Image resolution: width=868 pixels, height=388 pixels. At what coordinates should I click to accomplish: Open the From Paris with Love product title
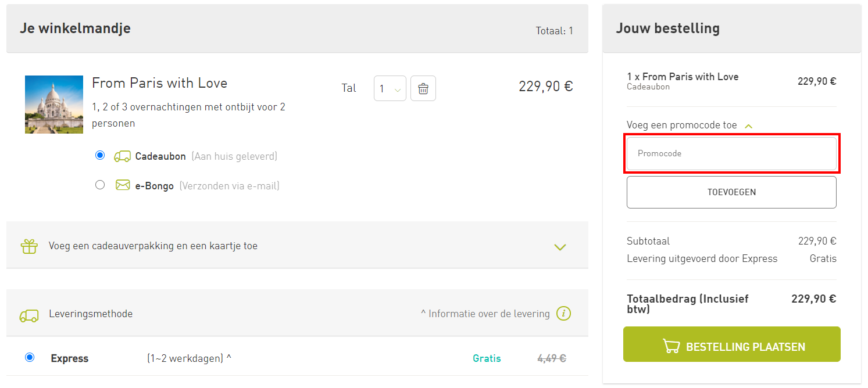pos(160,83)
